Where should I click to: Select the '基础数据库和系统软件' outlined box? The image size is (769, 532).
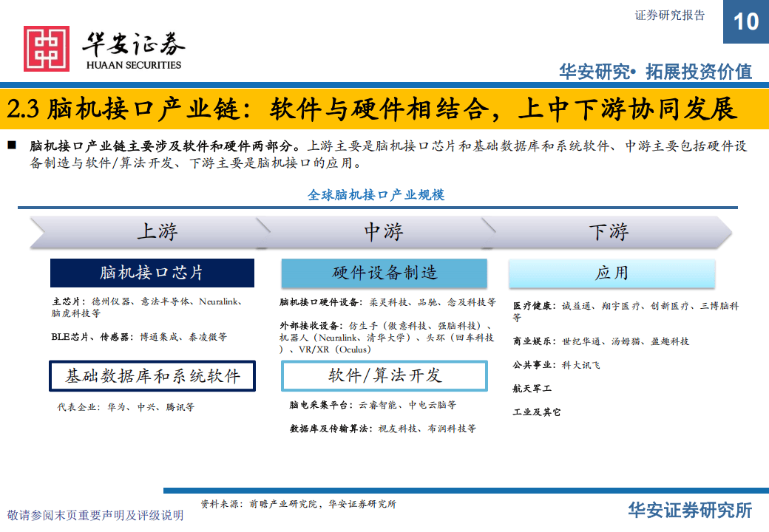(152, 376)
